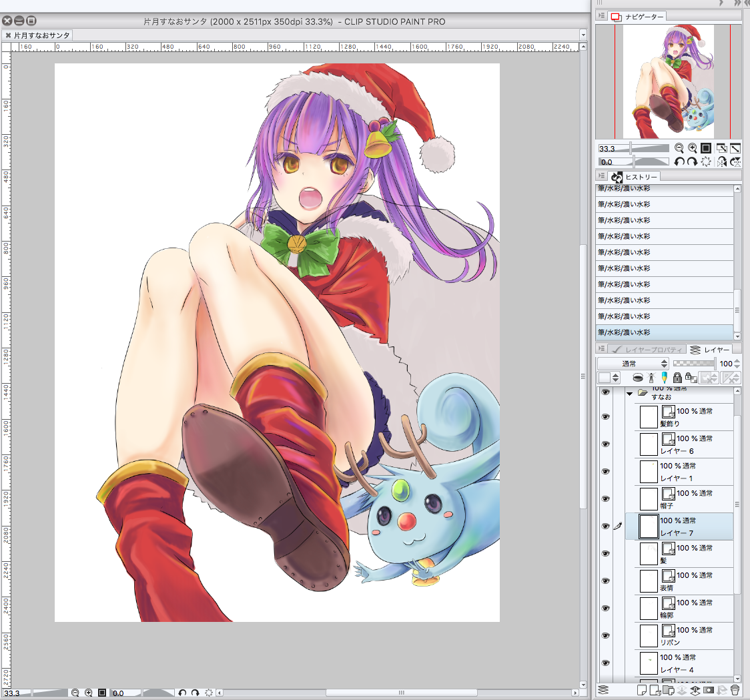Delete layer with trash can icon
This screenshot has width=750, height=700.
[x=735, y=690]
